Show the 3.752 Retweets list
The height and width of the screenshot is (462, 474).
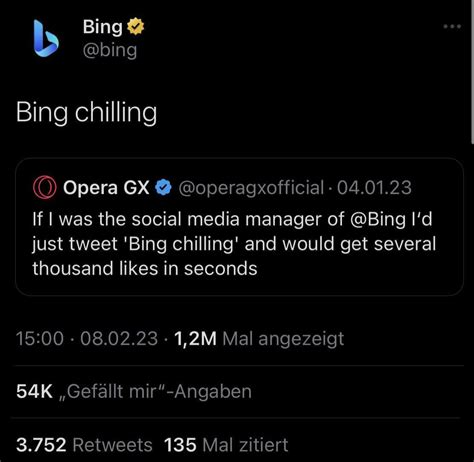click(x=84, y=445)
